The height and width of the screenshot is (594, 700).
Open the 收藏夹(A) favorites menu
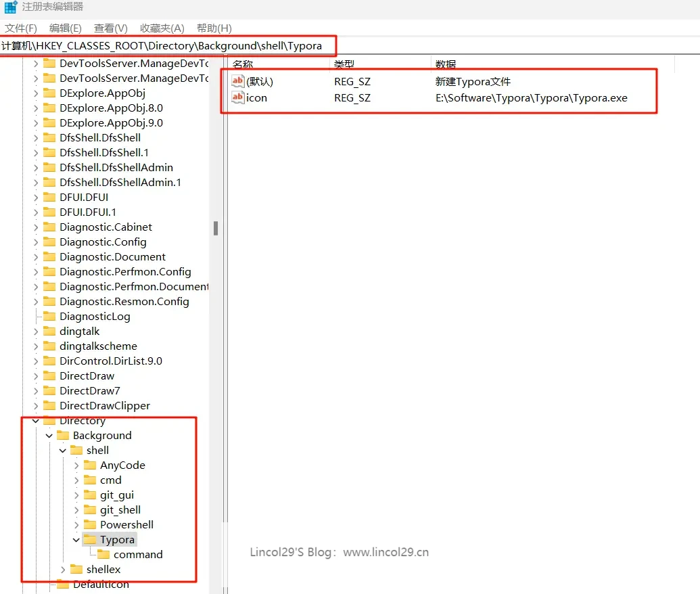click(x=162, y=28)
